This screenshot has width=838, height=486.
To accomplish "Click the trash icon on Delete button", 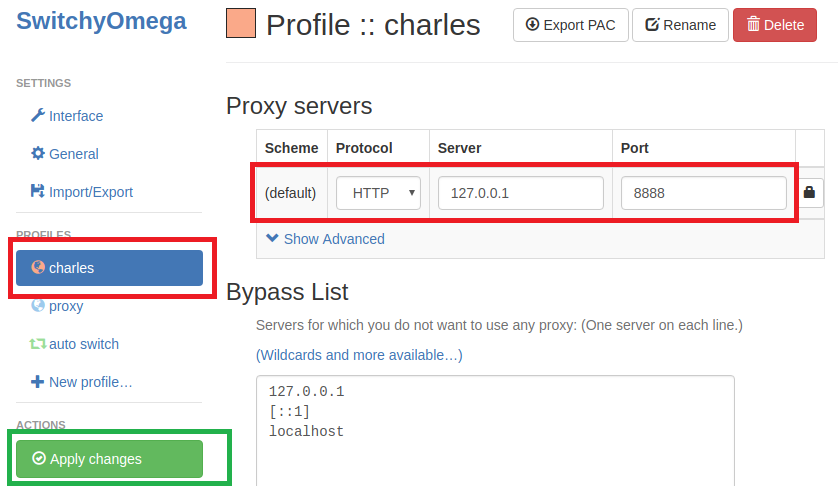I will click(x=753, y=24).
